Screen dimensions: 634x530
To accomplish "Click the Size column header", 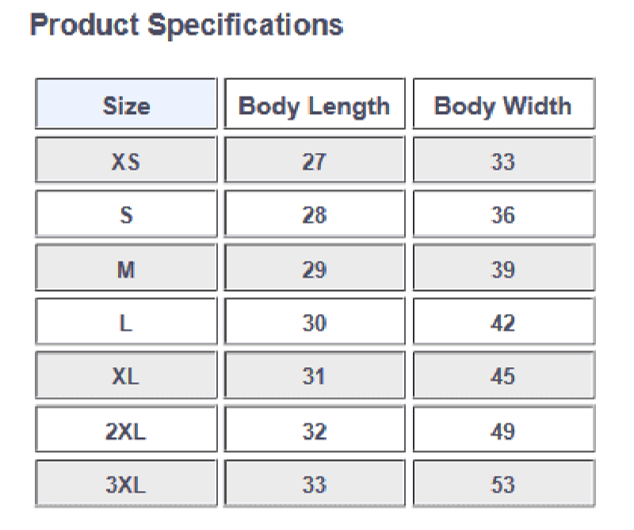I will (x=126, y=106).
